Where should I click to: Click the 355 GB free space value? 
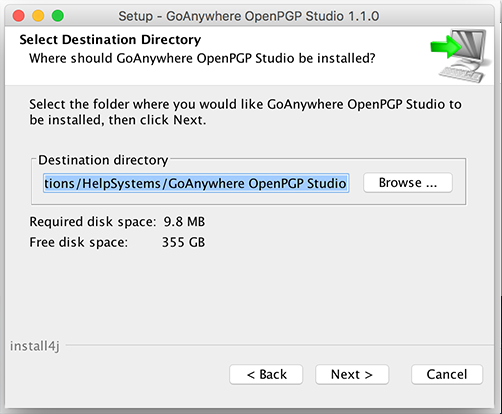[x=183, y=242]
